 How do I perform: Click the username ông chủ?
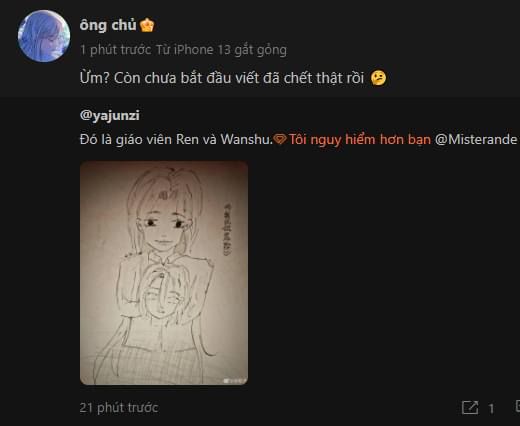click(x=108, y=25)
